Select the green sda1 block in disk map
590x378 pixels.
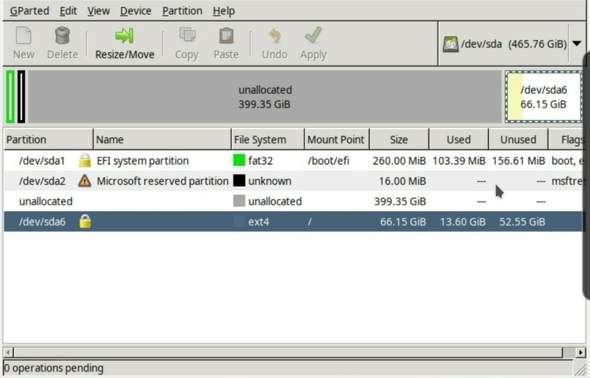tap(11, 97)
